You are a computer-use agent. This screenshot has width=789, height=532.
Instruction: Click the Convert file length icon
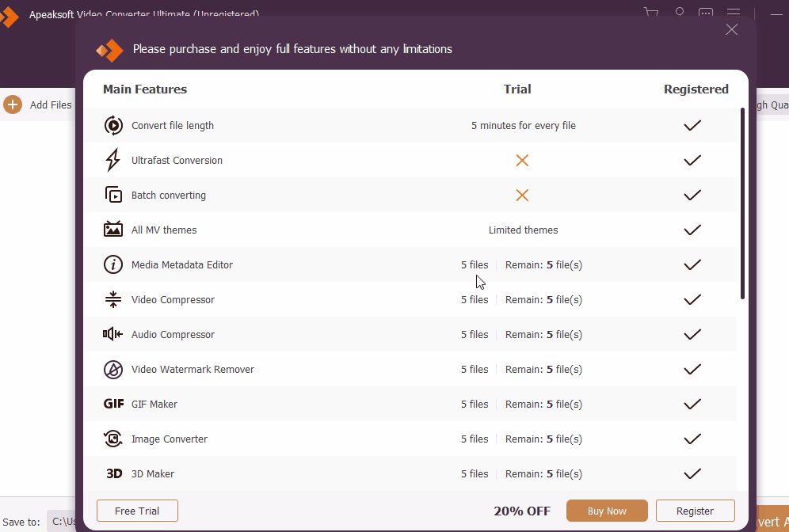pos(113,125)
